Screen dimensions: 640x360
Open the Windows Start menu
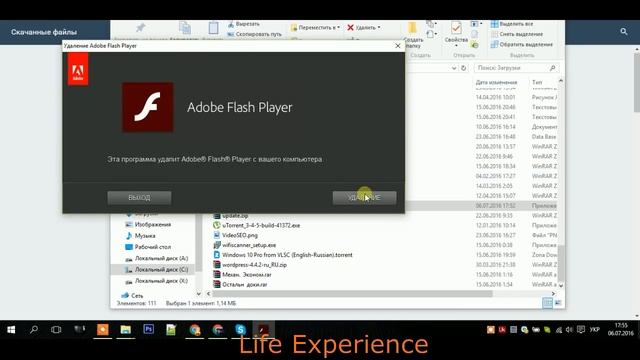tap(11, 329)
